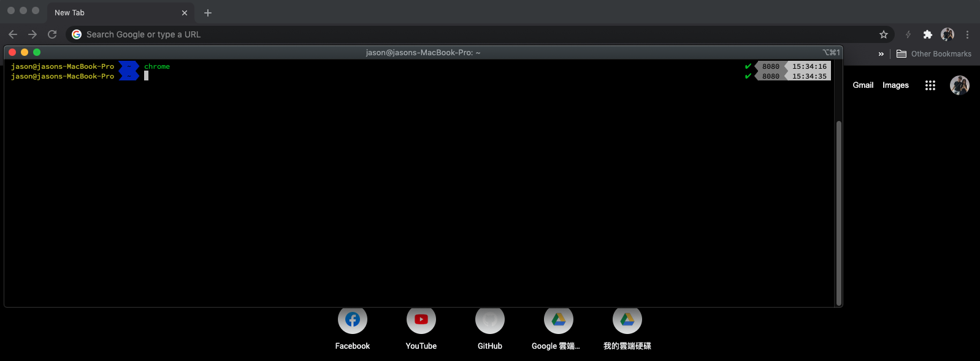Expand hidden bookmarks with double chevron
The width and height of the screenshot is (980, 361).
coord(881,54)
